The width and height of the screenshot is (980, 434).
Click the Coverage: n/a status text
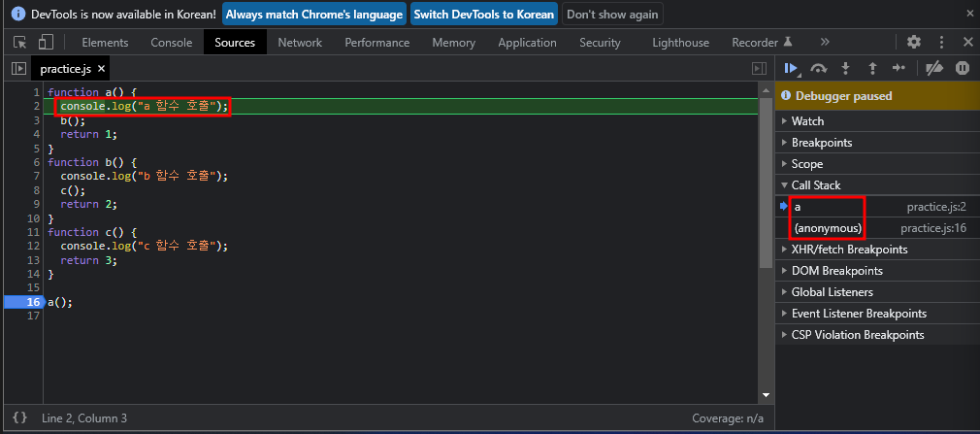[x=728, y=418]
